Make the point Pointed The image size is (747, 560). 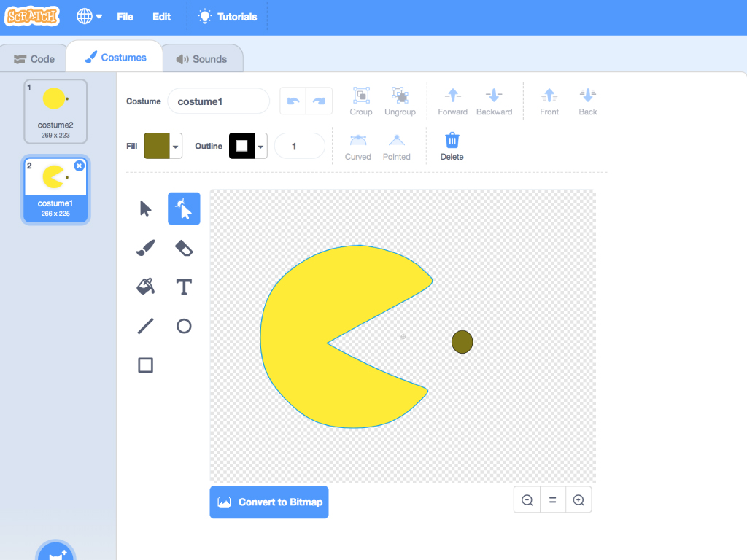[396, 147]
